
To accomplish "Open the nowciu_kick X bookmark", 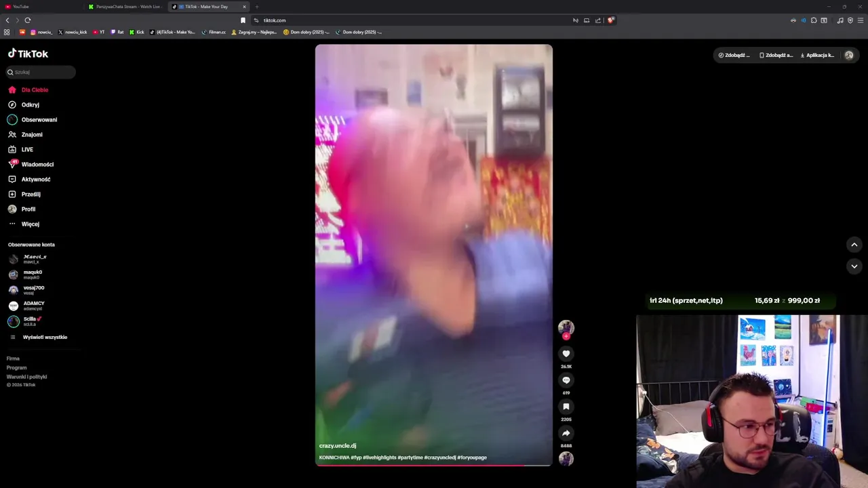I will click(x=73, y=32).
